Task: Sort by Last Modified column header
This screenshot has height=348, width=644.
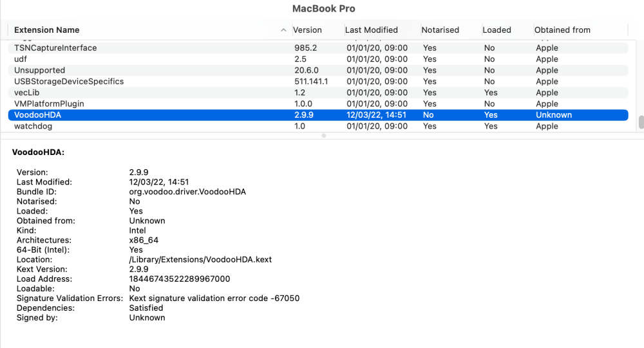Action: click(372, 30)
